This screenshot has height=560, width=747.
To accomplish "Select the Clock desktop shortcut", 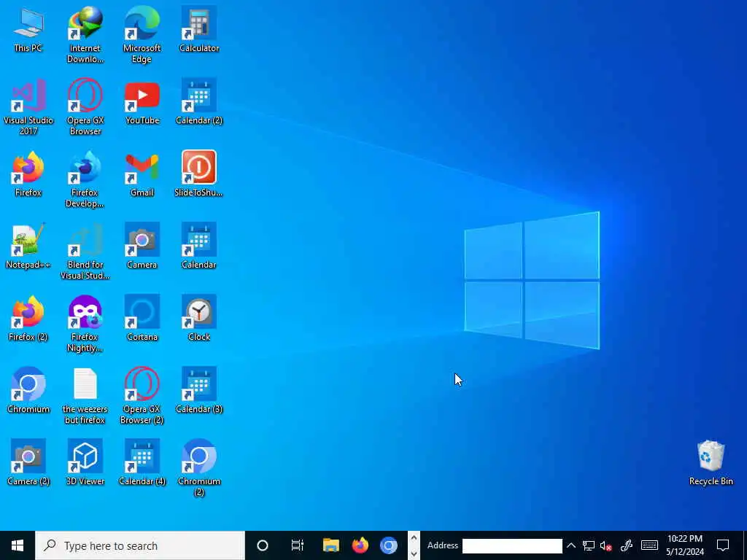I will (x=199, y=319).
